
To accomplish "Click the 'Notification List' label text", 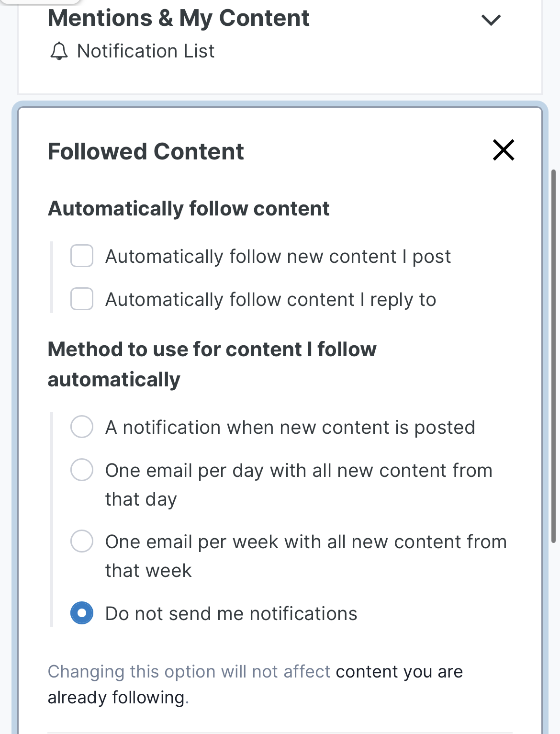I will (146, 51).
